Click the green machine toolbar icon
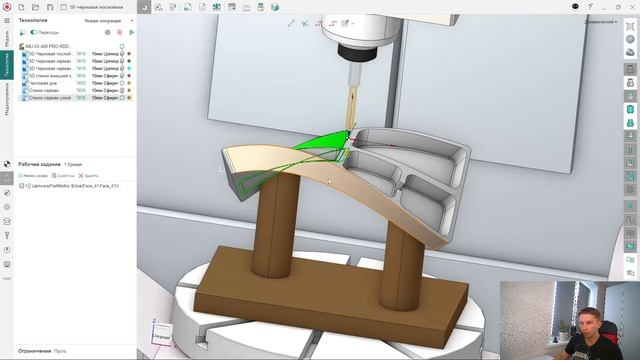This screenshot has width=640, height=360. (x=261, y=7)
